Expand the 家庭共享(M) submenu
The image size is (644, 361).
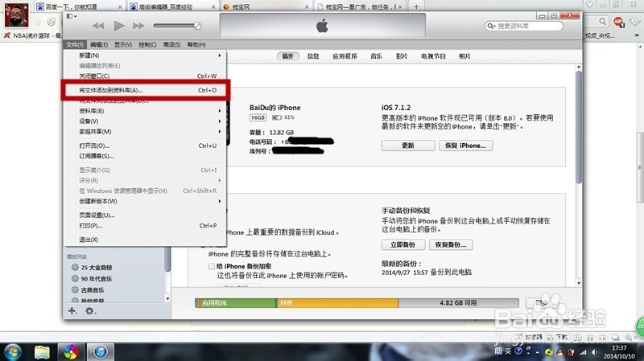click(x=144, y=132)
